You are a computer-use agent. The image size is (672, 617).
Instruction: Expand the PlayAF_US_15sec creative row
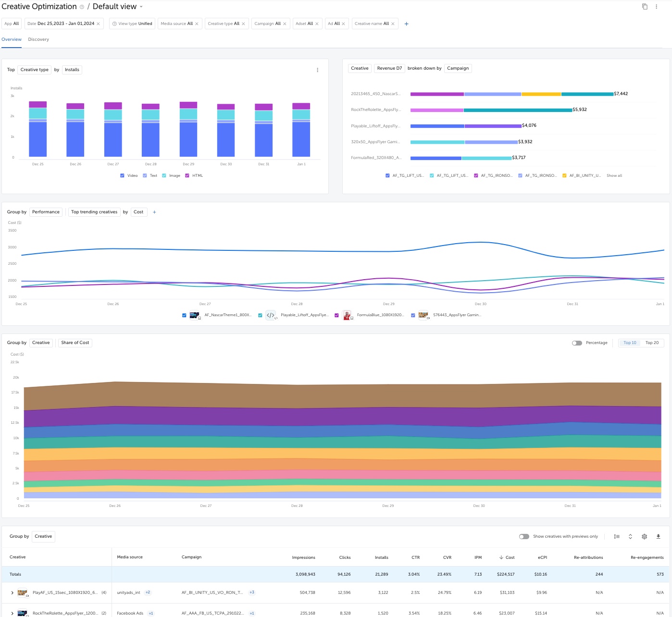click(x=12, y=593)
